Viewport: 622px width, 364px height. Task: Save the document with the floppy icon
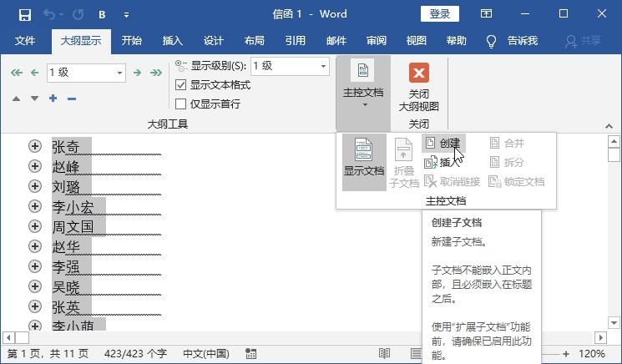24,15
